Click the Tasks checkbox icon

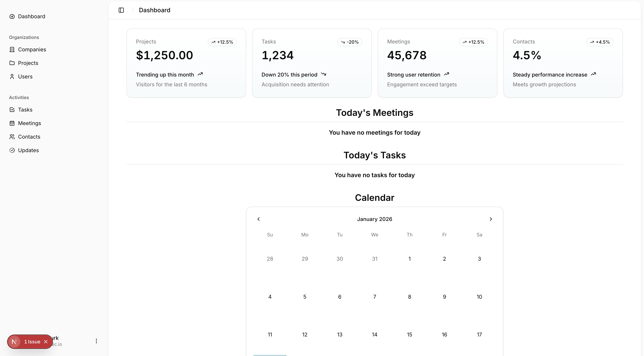12,110
